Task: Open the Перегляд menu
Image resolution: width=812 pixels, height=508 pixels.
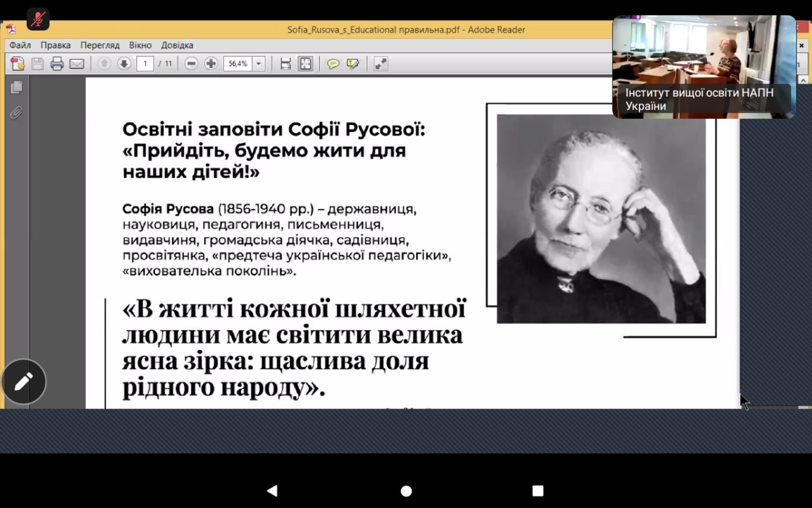Action: 99,45
